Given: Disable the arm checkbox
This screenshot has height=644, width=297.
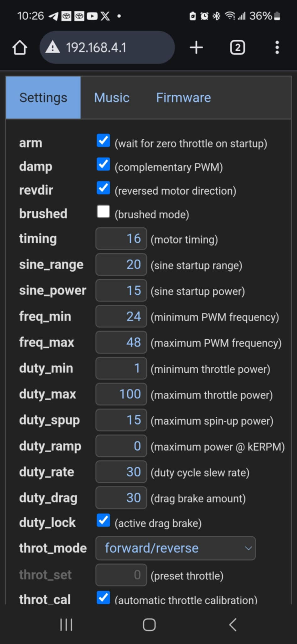Looking at the screenshot, I should point(103,141).
